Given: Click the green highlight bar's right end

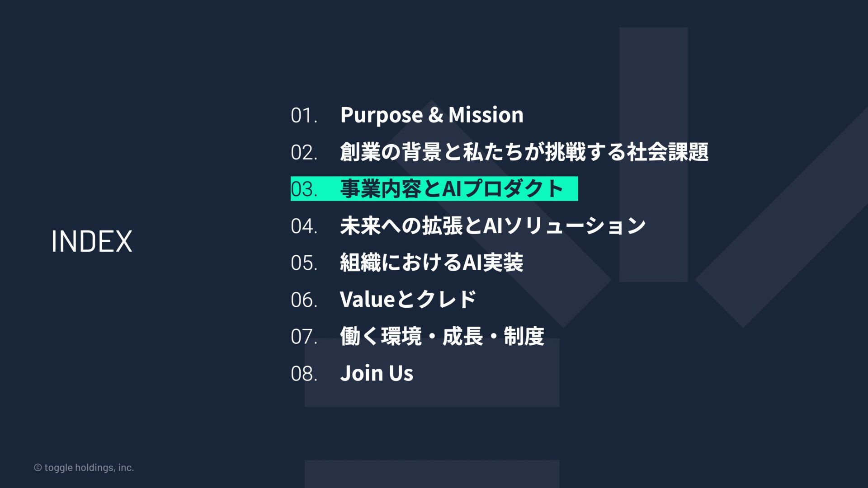Looking at the screenshot, I should click(x=571, y=189).
